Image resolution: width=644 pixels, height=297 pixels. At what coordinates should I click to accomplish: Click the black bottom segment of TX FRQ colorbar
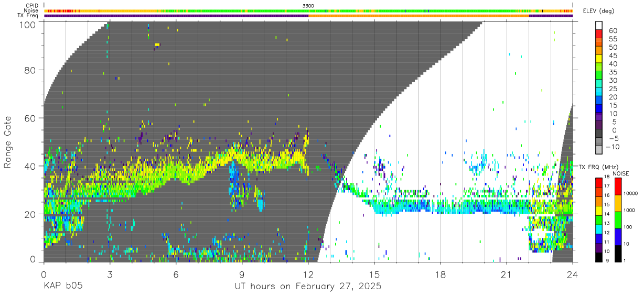[599, 257]
